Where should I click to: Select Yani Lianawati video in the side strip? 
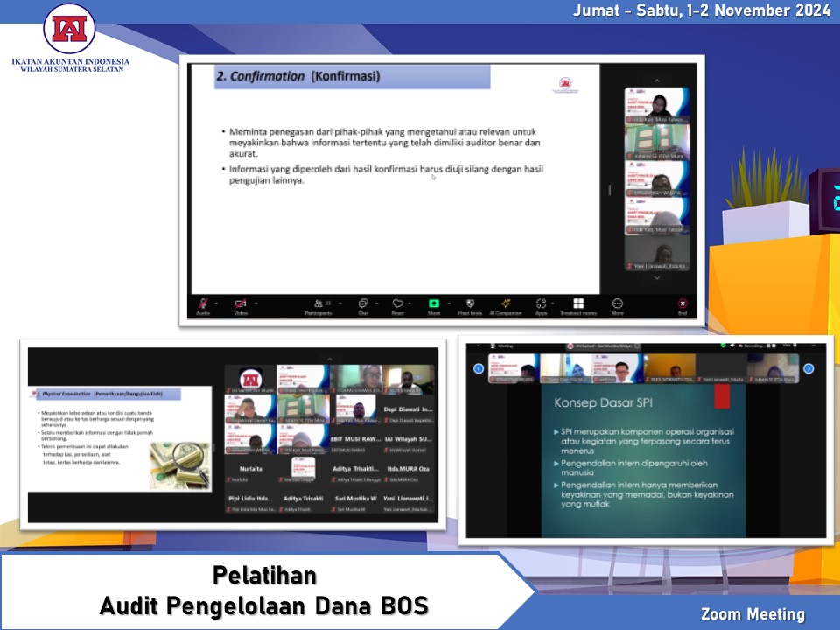657,252
